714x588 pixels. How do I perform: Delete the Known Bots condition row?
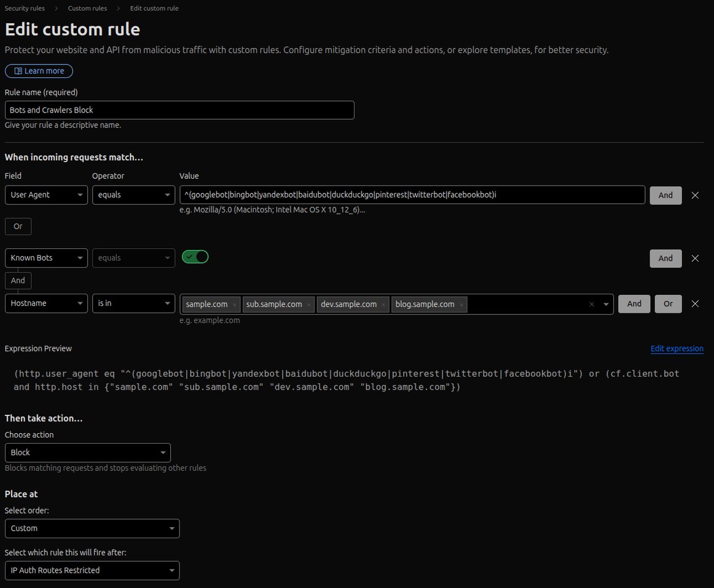click(x=695, y=259)
